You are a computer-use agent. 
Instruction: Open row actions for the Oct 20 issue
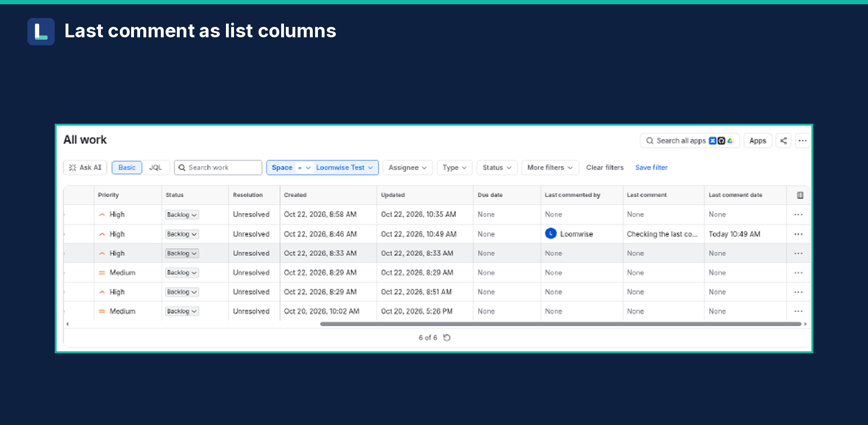pos(798,311)
